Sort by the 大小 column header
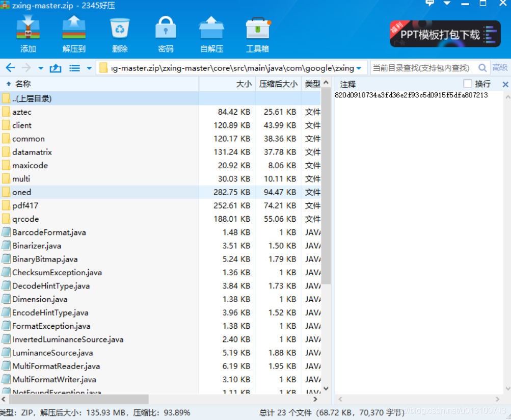Viewport: 511px width, 420px height. tap(227, 84)
